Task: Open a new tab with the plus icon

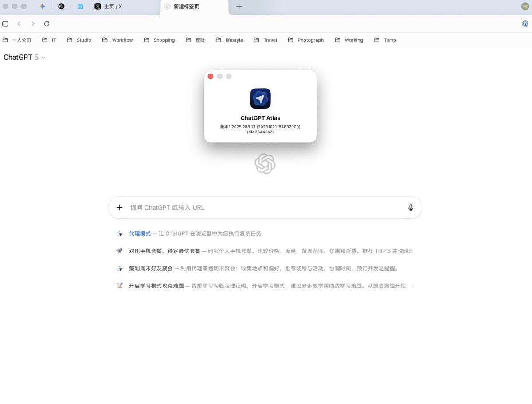Action: tap(239, 6)
